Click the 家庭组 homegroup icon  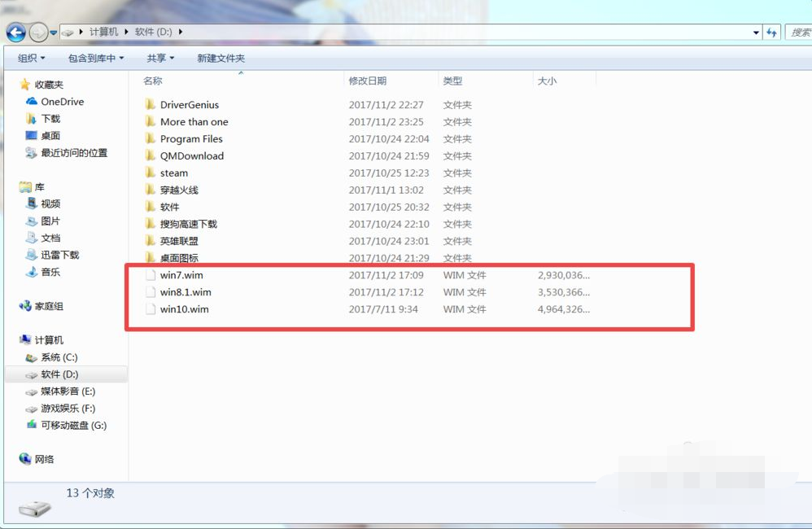point(25,306)
